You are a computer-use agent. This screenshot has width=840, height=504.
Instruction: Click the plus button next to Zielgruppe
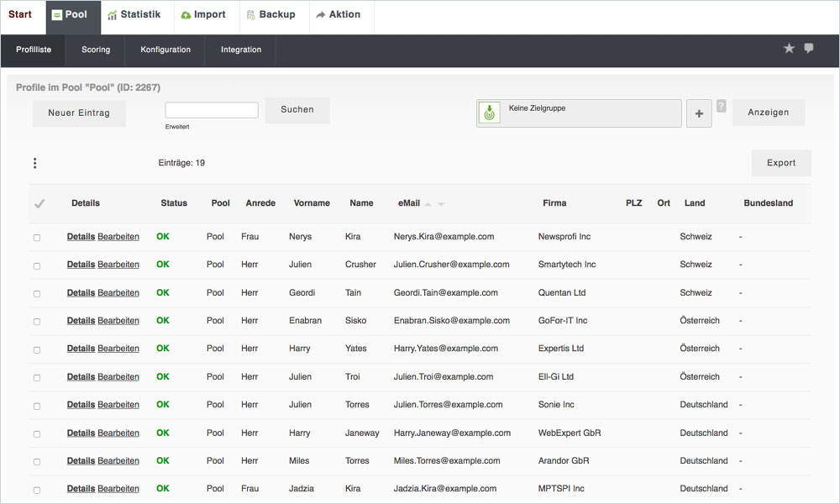pos(699,113)
